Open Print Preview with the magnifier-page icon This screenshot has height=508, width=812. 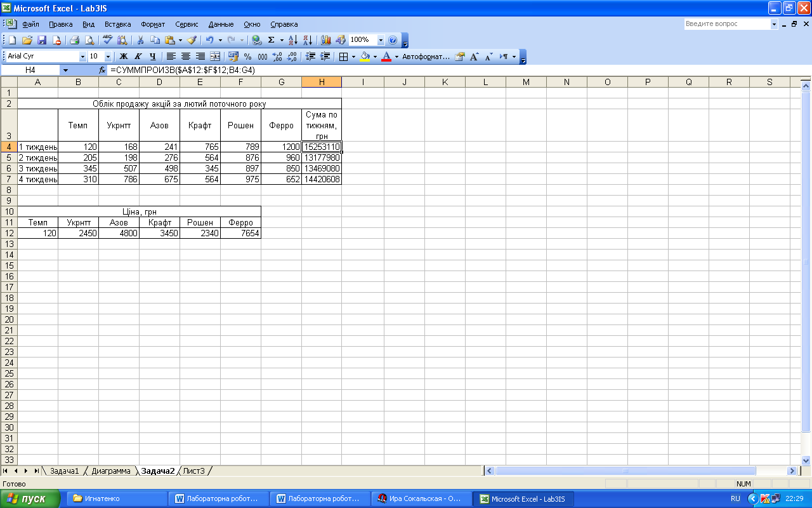coord(89,40)
